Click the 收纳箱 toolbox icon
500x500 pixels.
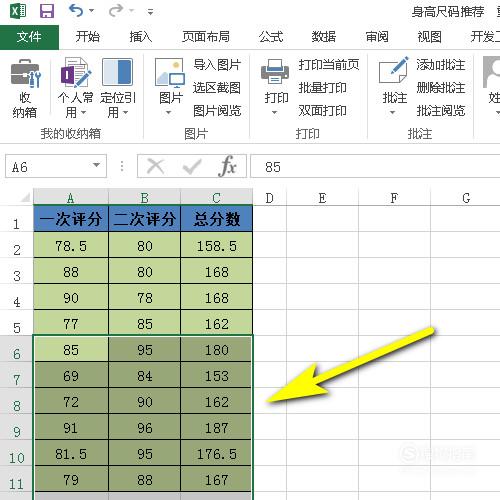pyautogui.click(x=25, y=74)
